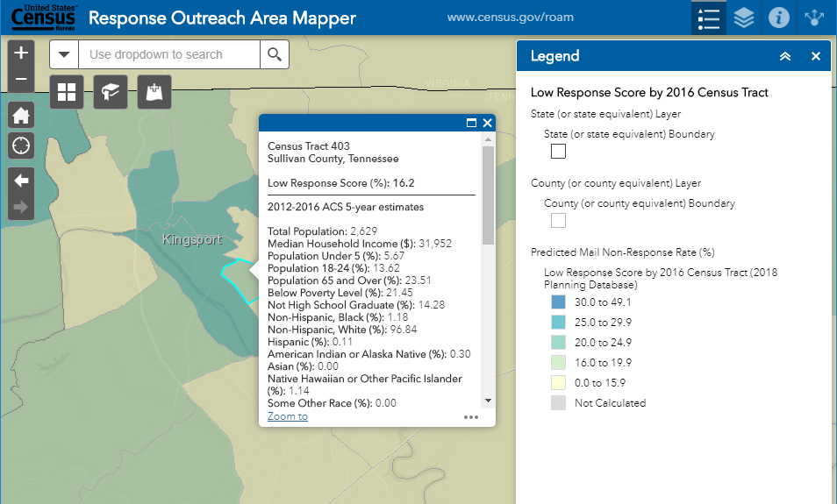The height and width of the screenshot is (504, 837).
Task: Click 'Predicted Mail Non-Response Rate (%)' legend heading
Action: click(x=622, y=252)
